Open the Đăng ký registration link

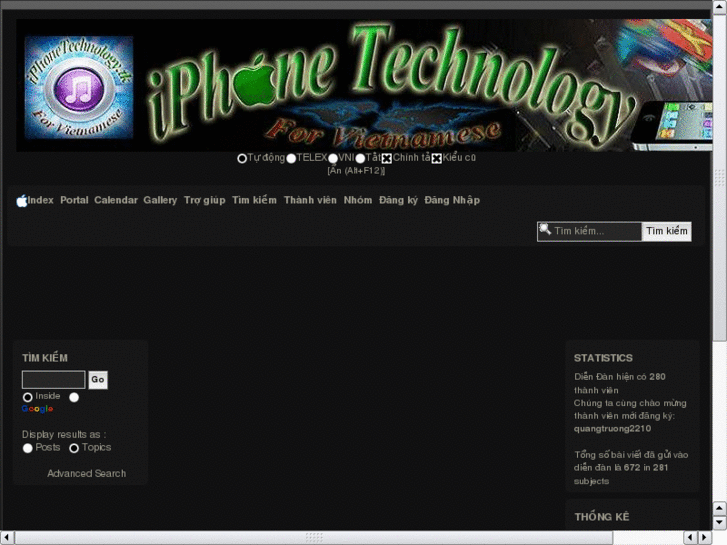398,200
